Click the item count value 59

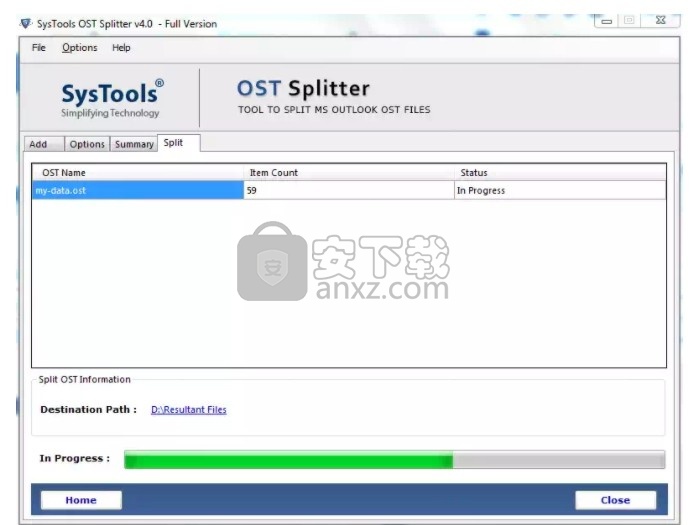[x=252, y=191]
